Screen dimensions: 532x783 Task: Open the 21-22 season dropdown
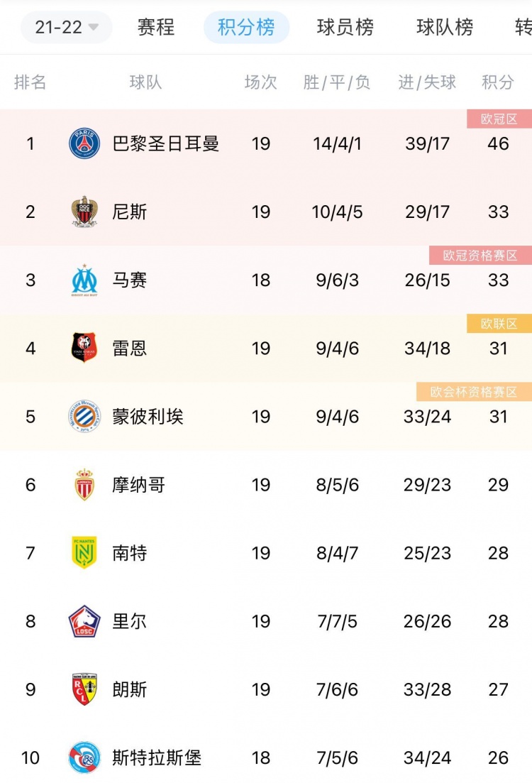67,27
